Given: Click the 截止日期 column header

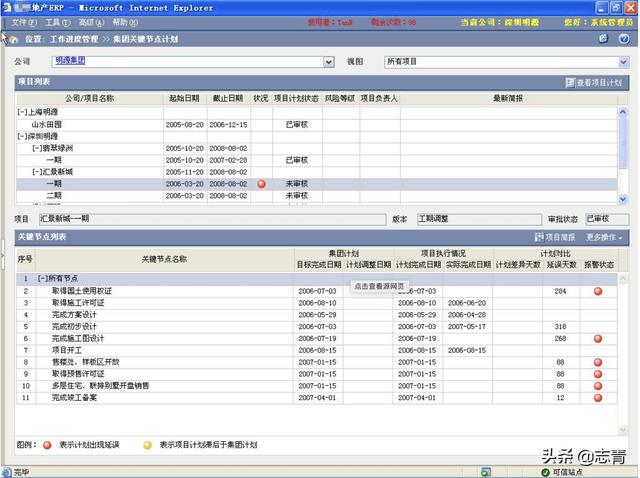Looking at the screenshot, I should 228,98.
